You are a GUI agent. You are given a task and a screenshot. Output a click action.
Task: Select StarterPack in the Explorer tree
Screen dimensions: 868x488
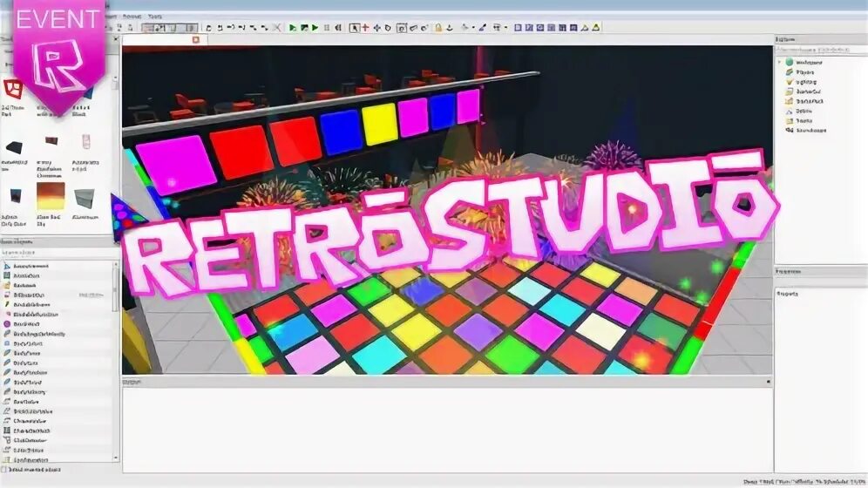809,101
